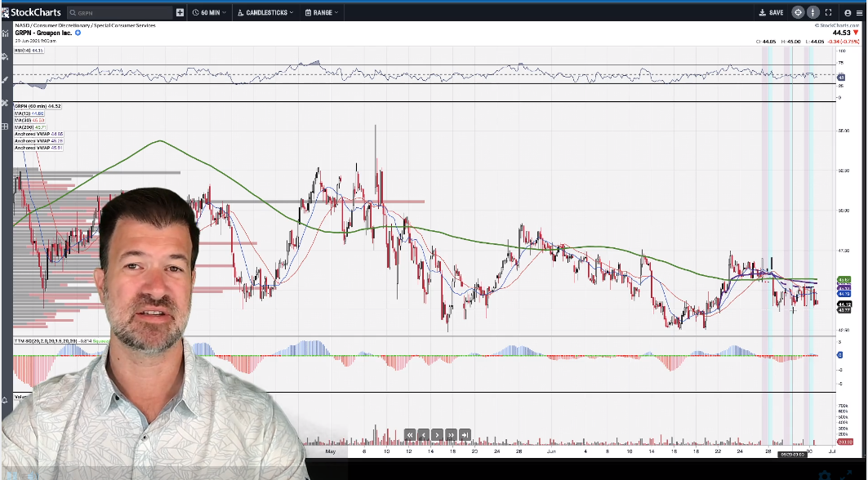This screenshot has width=868, height=480.
Task: Enter full screen chart mode
Action: pos(829,12)
